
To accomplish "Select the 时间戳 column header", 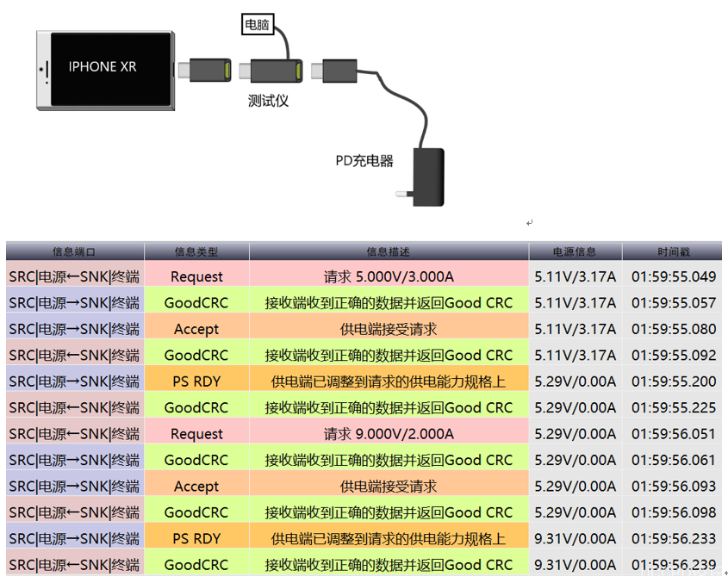I will [673, 251].
